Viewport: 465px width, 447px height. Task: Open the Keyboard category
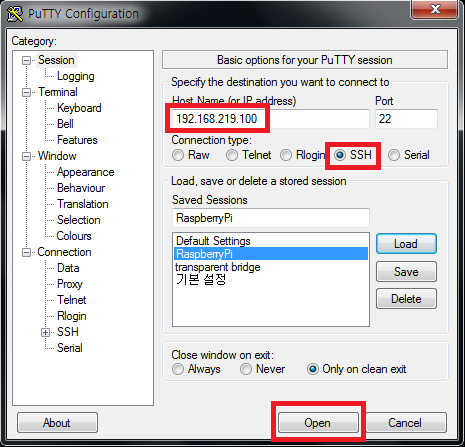(79, 108)
